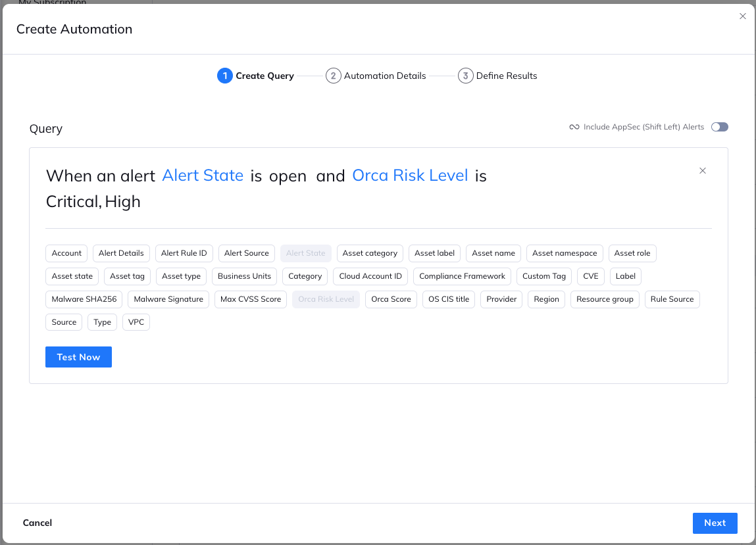Add the Asset type filter

tap(182, 276)
